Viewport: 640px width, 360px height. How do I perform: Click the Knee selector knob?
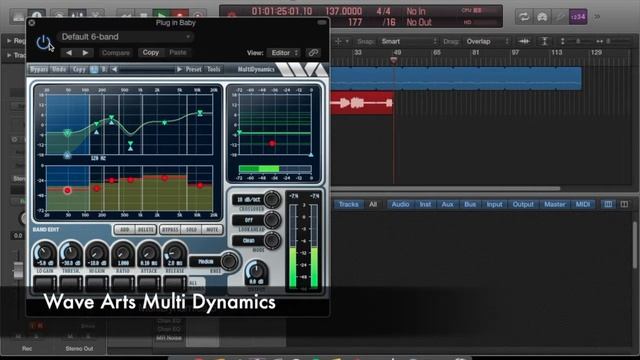pos(229,261)
